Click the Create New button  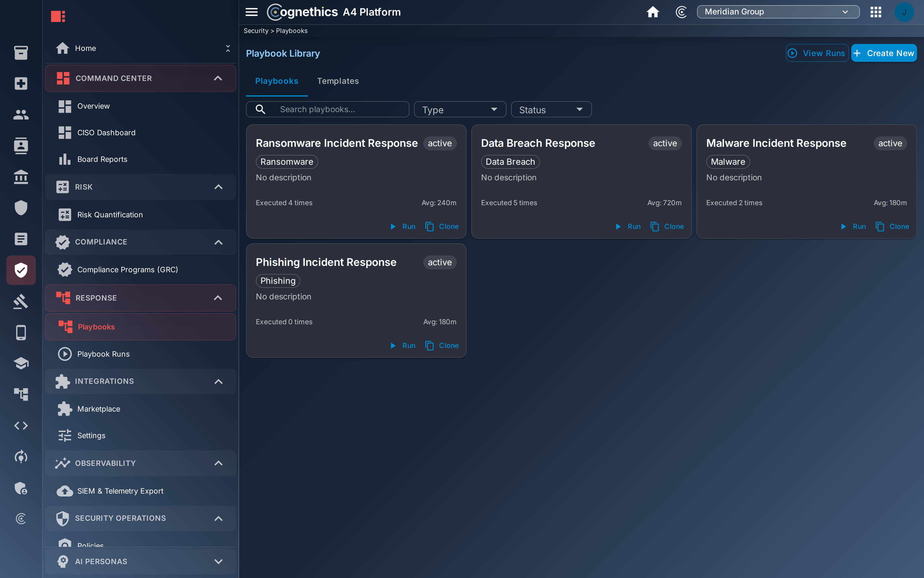tap(884, 53)
